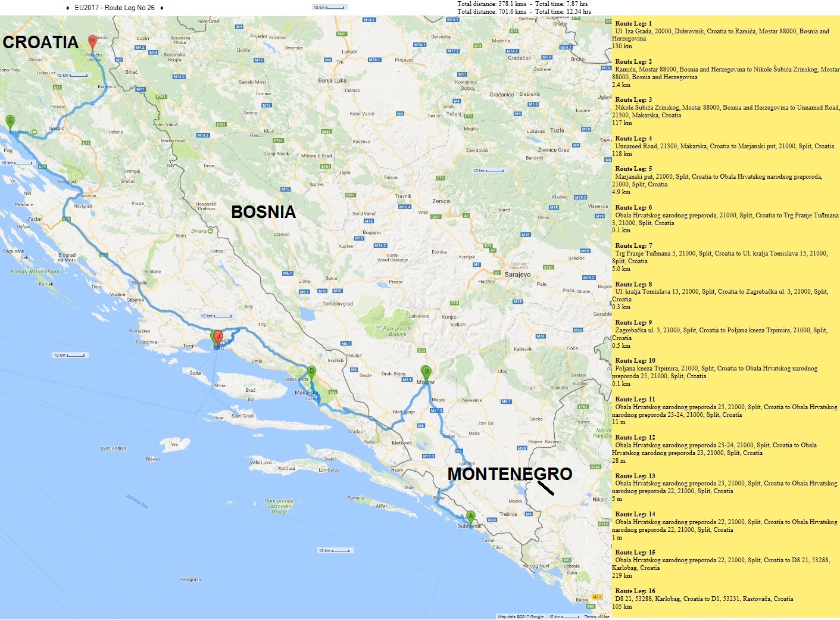Viewport: 840px width, 620px height.
Task: Click the Bihać label on the map
Action: coord(132,72)
